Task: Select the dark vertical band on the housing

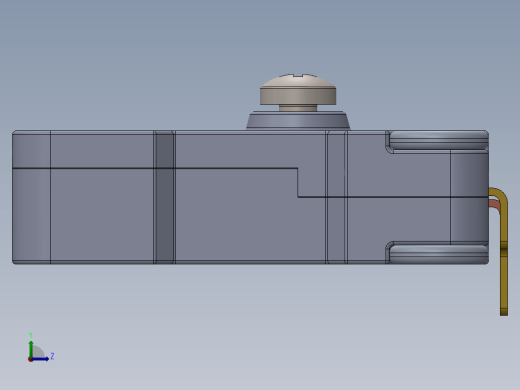Action: click(165, 197)
